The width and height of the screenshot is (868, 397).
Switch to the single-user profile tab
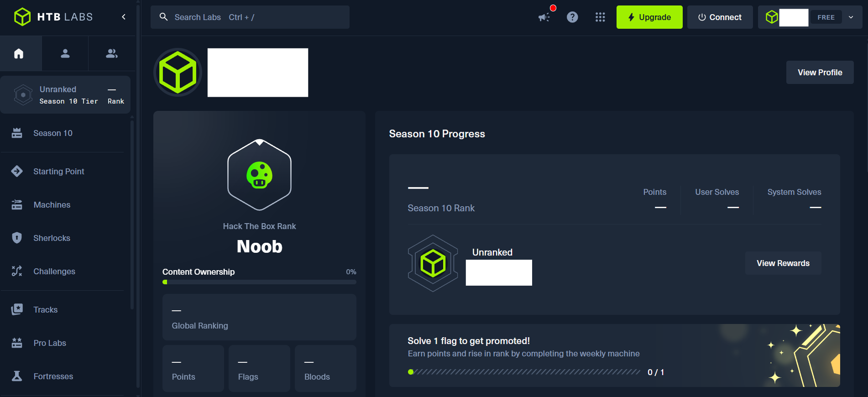[65, 53]
